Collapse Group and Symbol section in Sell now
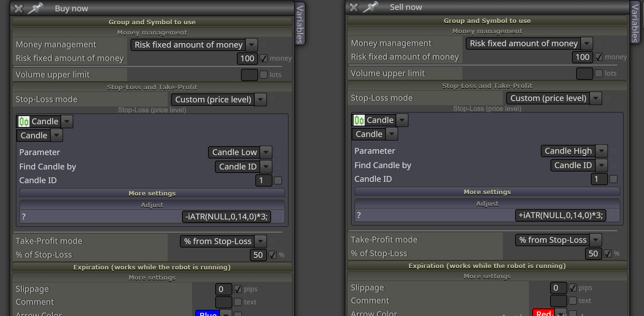The width and height of the screenshot is (644, 316). [x=487, y=21]
